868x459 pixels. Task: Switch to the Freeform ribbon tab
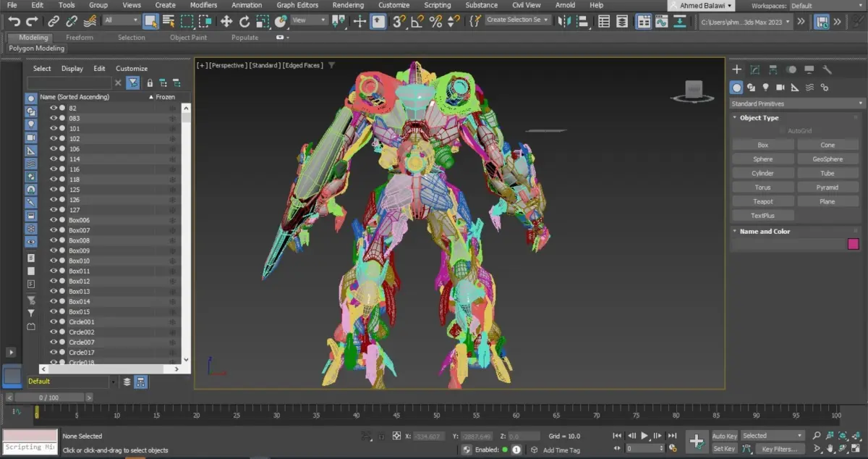80,37
